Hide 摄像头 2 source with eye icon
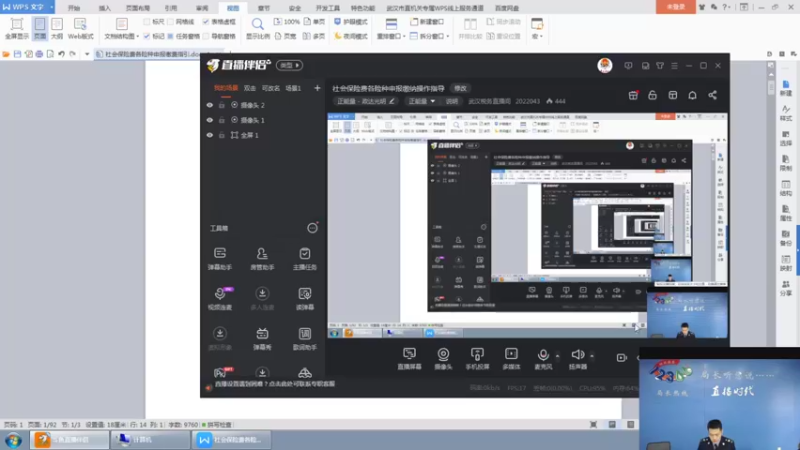The width and height of the screenshot is (800, 450). [210, 105]
